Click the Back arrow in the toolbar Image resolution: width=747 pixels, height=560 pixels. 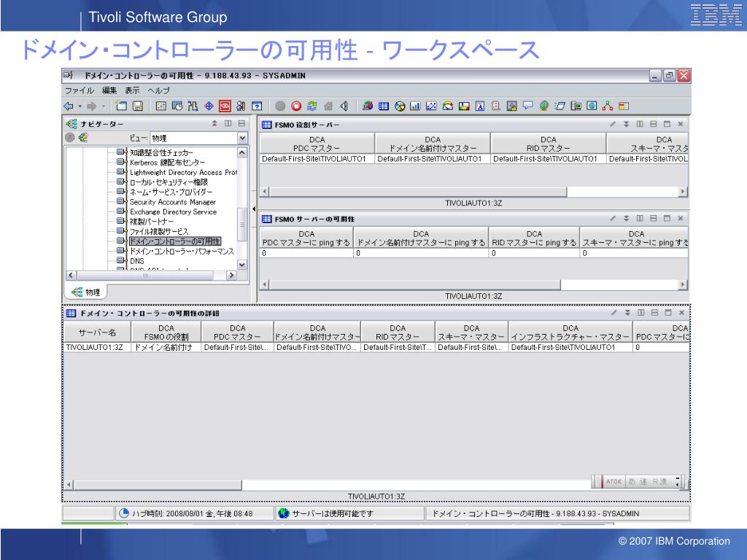coord(69,106)
